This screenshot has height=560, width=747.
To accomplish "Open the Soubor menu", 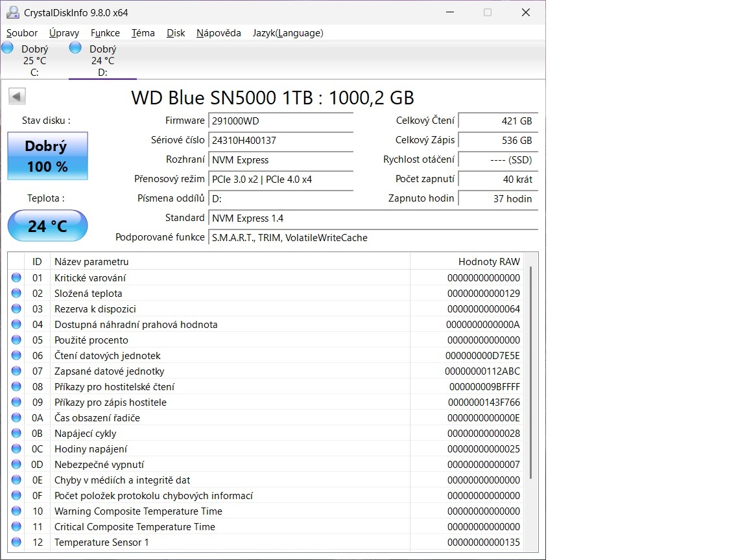I will coord(21,33).
